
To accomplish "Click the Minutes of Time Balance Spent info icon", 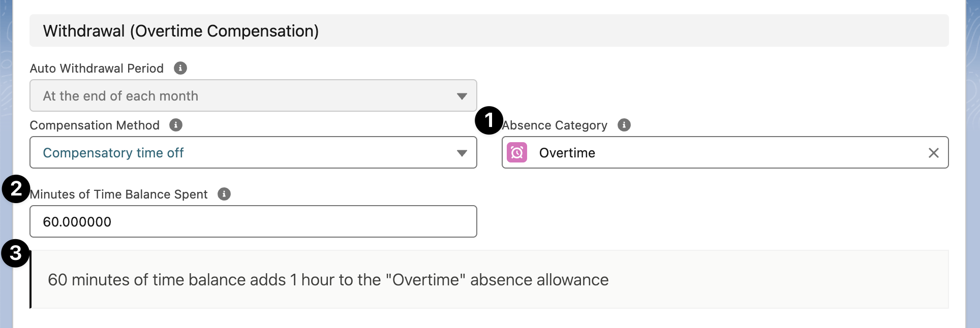I will click(224, 193).
